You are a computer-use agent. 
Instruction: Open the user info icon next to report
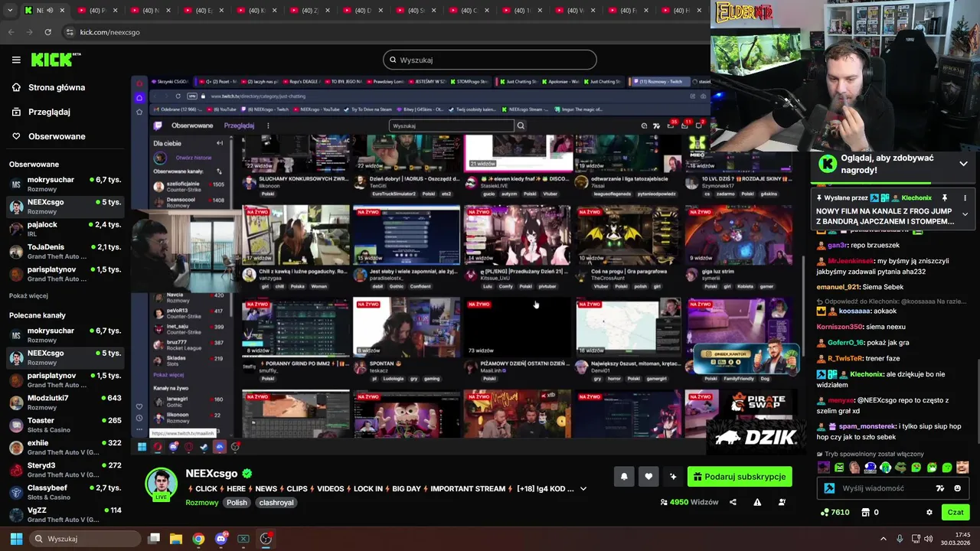click(782, 502)
